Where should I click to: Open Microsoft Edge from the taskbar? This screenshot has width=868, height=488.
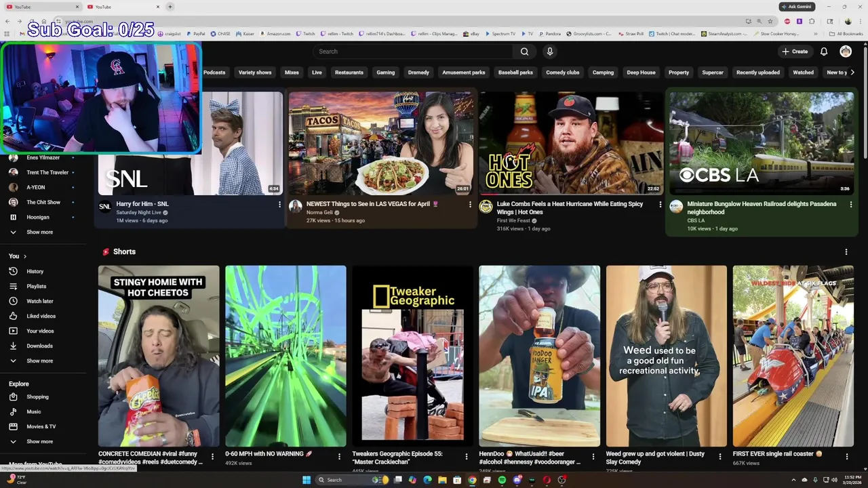427,480
